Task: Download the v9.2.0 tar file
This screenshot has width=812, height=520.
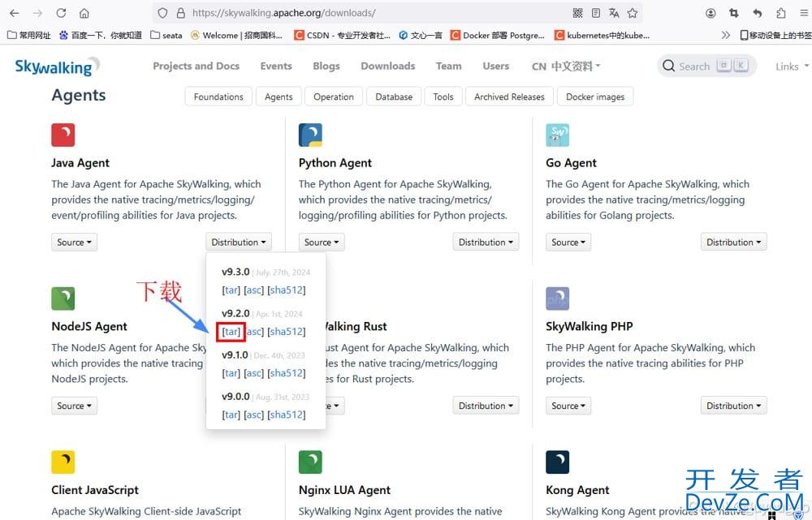Action: click(x=231, y=332)
